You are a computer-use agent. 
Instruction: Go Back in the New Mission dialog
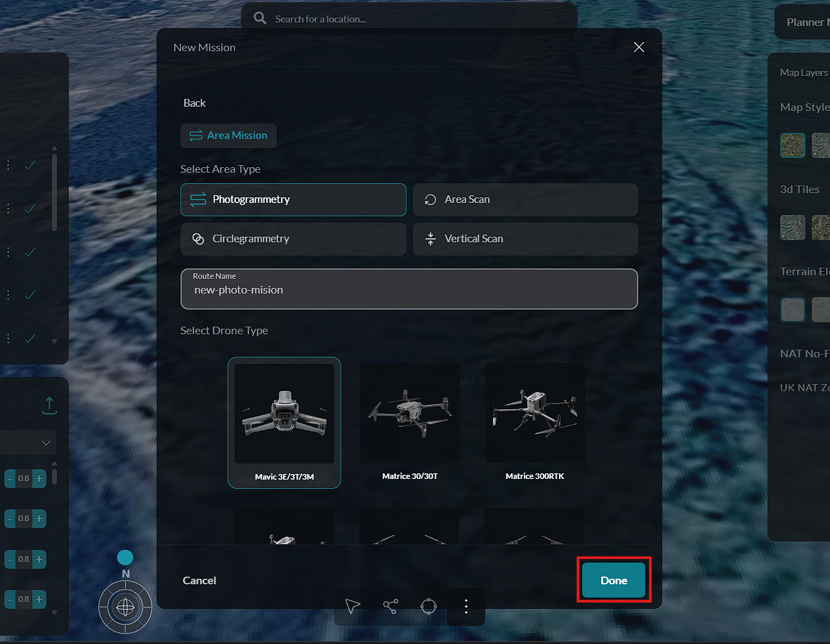pyautogui.click(x=195, y=103)
